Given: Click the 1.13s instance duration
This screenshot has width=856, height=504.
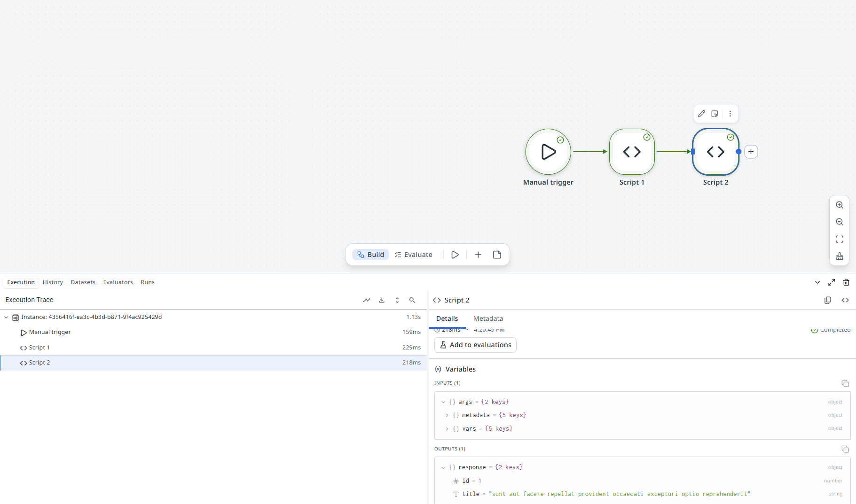Looking at the screenshot, I should (x=413, y=317).
